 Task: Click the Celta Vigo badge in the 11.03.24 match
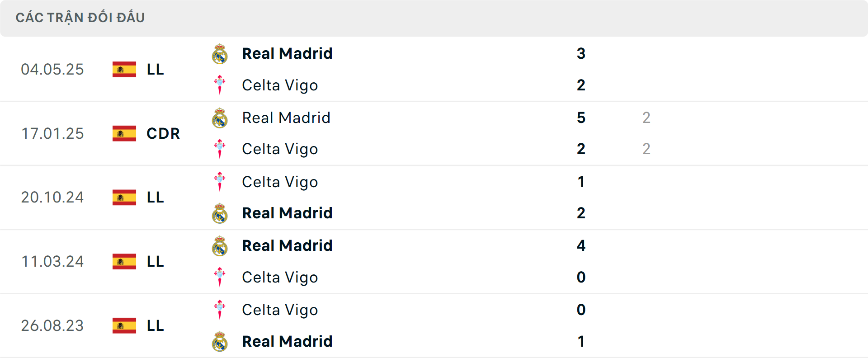click(x=220, y=277)
